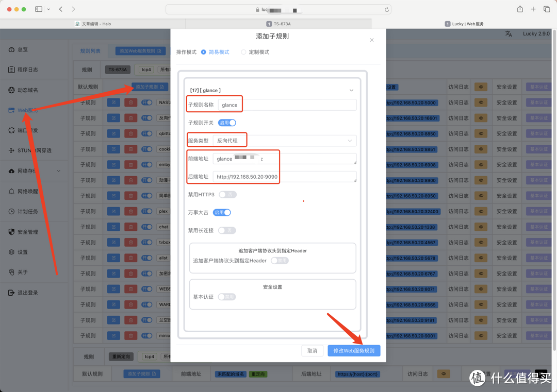Collapse the 网络存储 sidebar section
Screen dimensions: 557x392
coord(59,171)
